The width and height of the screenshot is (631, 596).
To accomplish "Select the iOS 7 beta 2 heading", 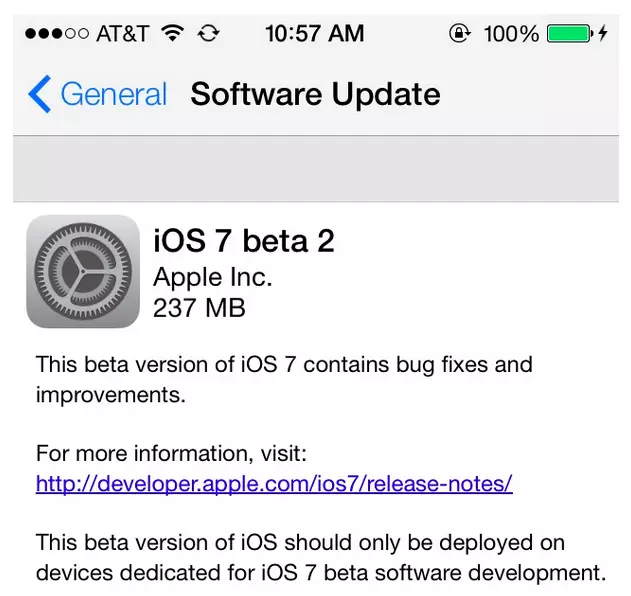I will (243, 240).
